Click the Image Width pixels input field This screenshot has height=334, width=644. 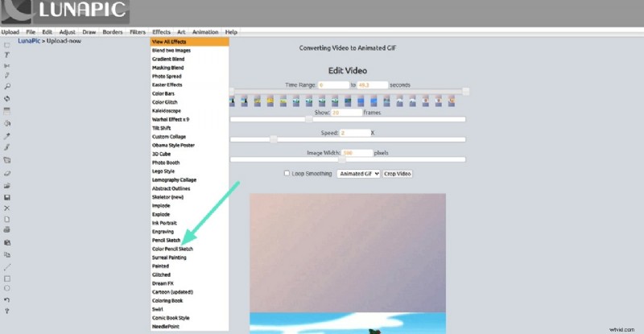pos(357,153)
